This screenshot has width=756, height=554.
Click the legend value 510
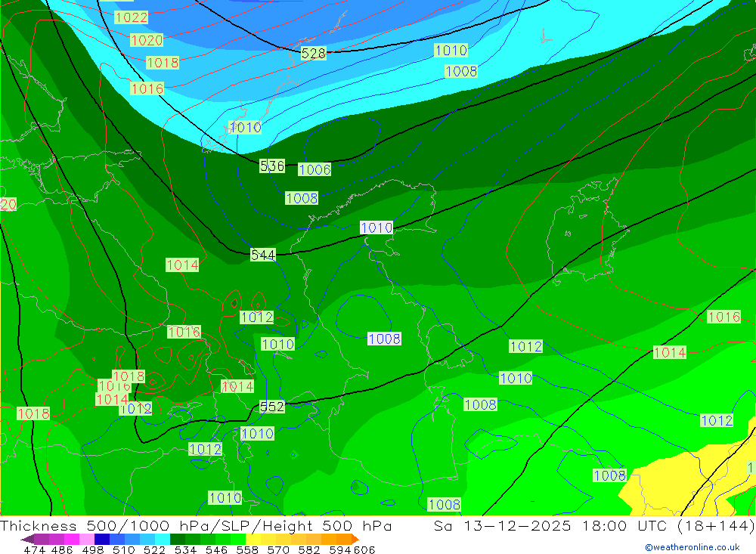pyautogui.click(x=123, y=549)
